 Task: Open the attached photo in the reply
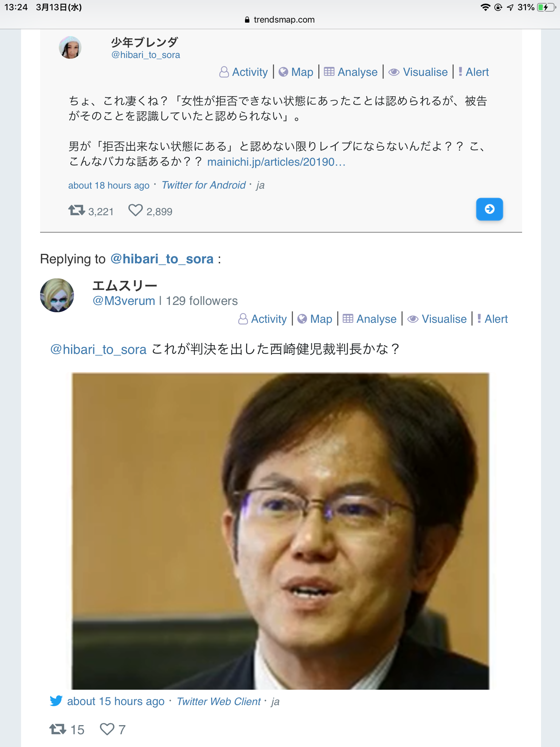point(280,531)
